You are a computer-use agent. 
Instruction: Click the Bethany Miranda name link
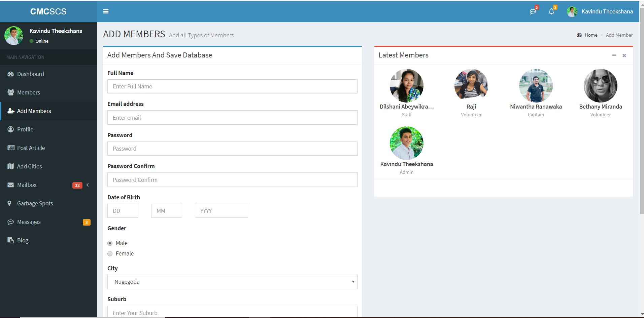pyautogui.click(x=601, y=107)
